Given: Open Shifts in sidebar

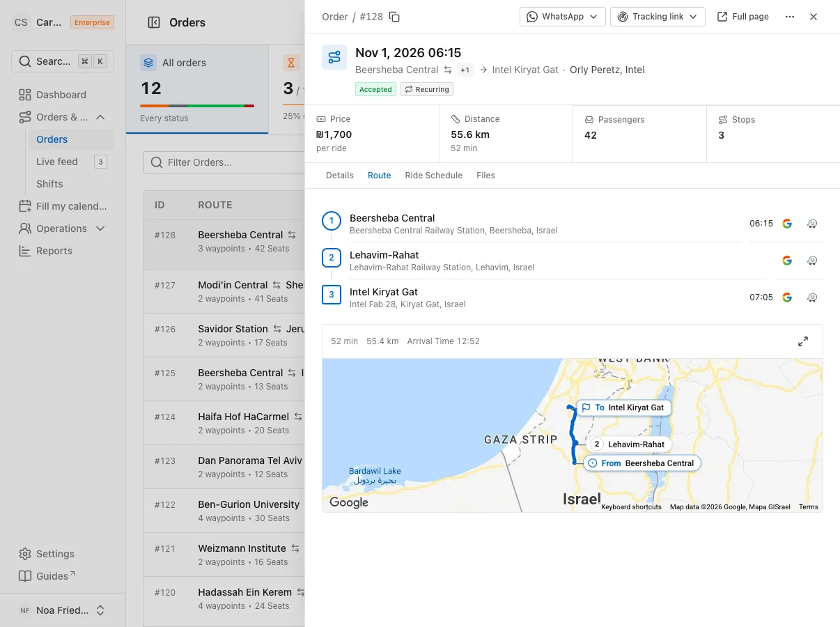Looking at the screenshot, I should 71,184.
